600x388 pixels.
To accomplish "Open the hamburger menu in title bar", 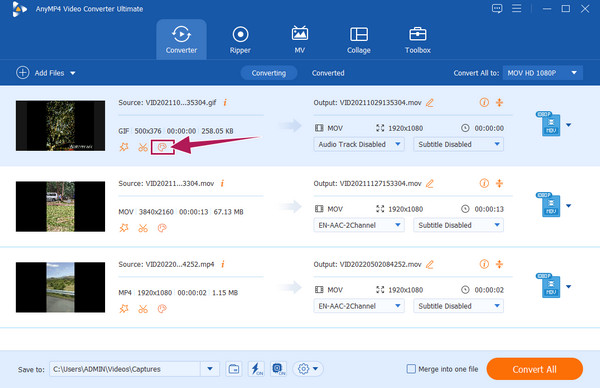I will tap(517, 8).
